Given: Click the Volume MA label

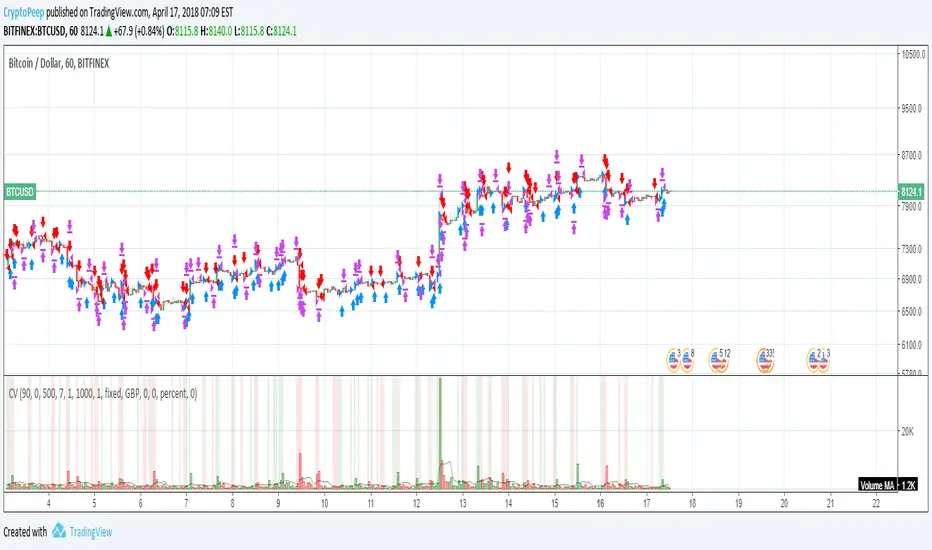Looking at the screenshot, I should [x=877, y=485].
